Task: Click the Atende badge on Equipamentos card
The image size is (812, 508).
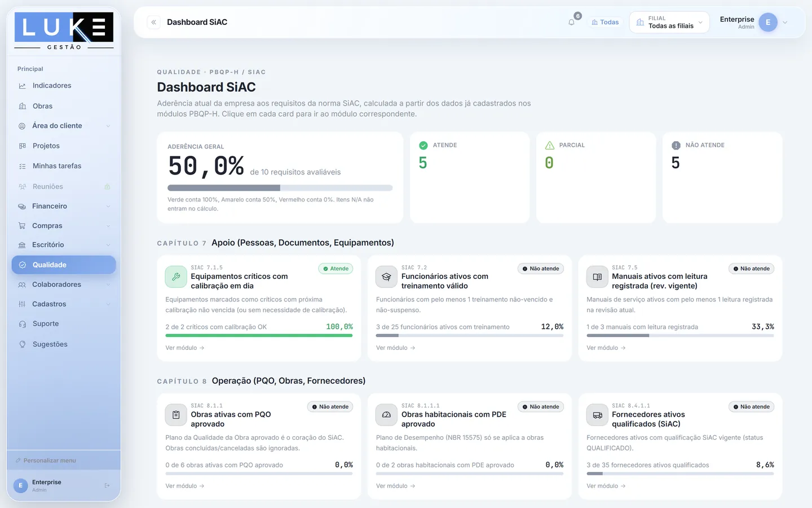Action: click(336, 269)
